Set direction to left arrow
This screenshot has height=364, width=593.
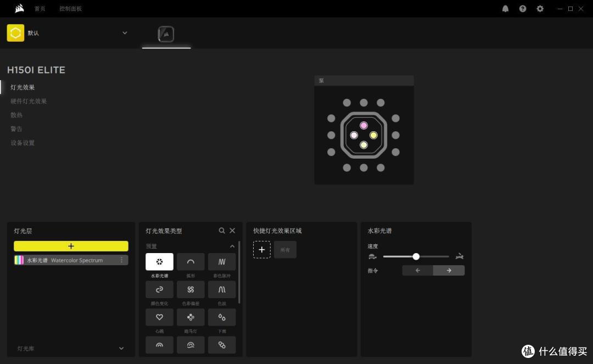(x=417, y=270)
